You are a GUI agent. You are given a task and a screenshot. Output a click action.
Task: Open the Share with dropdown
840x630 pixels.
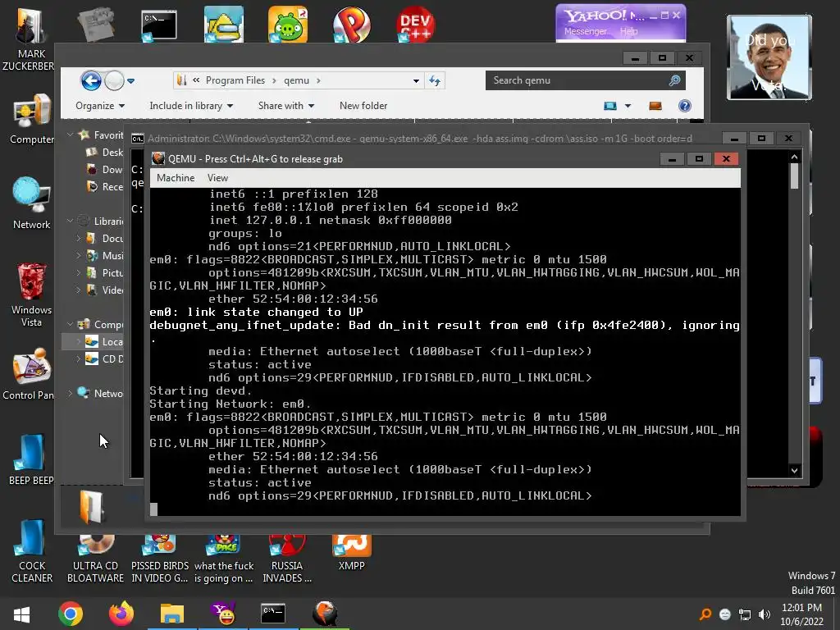(286, 106)
